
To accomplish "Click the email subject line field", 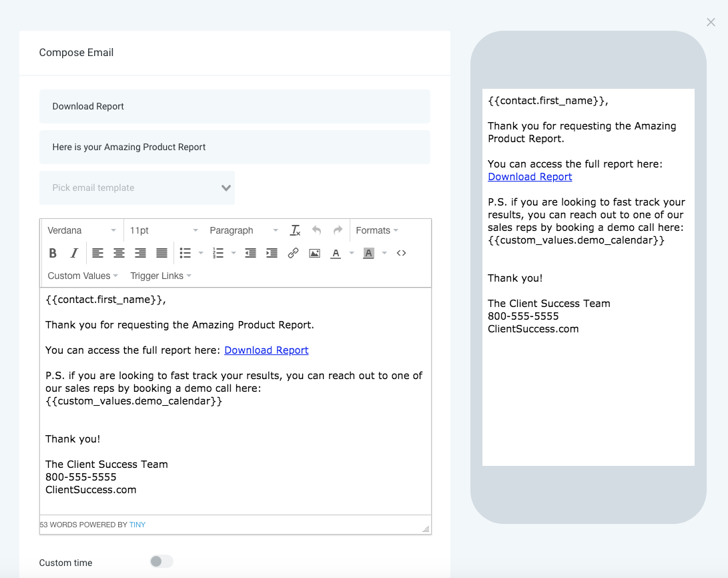I will (x=235, y=147).
